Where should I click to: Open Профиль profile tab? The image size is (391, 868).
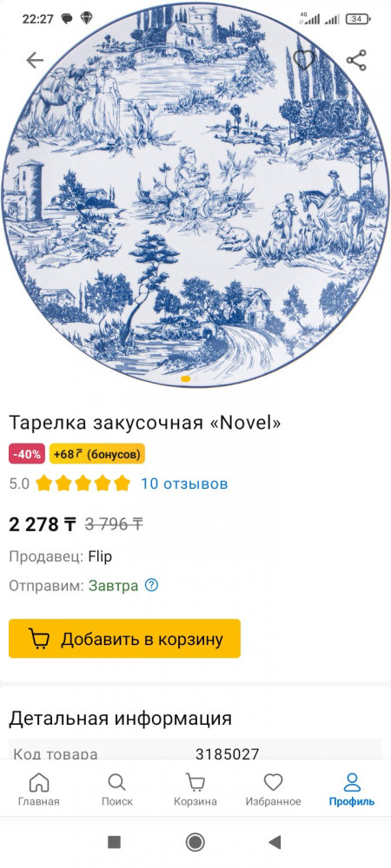click(352, 790)
